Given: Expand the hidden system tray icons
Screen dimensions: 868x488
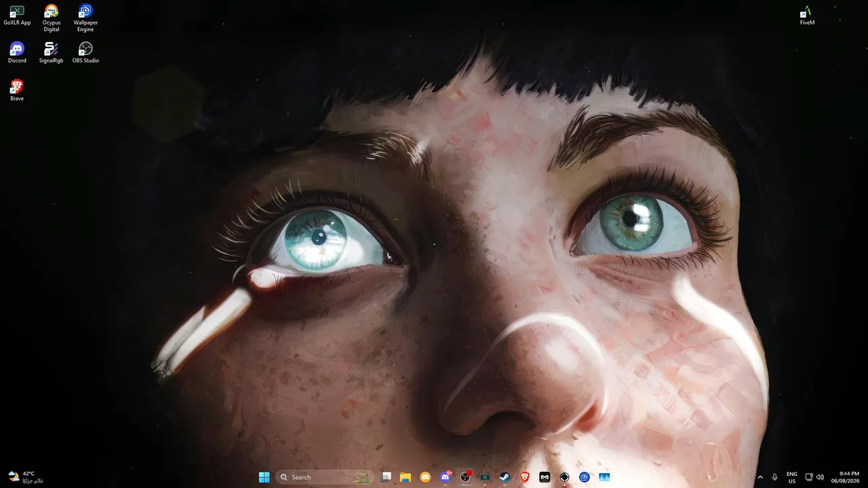Looking at the screenshot, I should [x=759, y=477].
